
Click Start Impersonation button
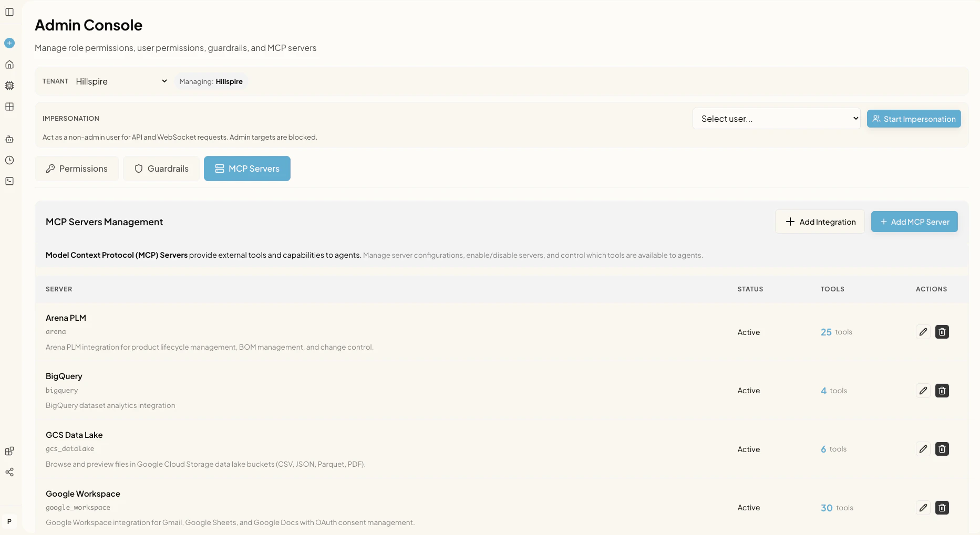pyautogui.click(x=914, y=119)
